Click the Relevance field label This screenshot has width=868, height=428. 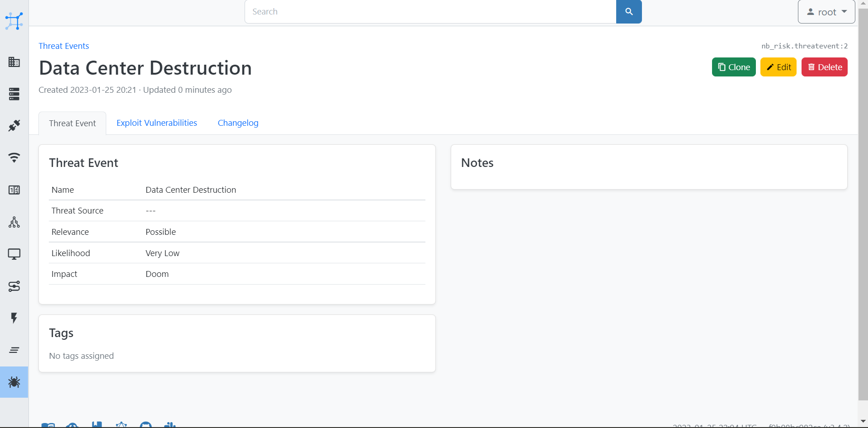pyautogui.click(x=70, y=232)
